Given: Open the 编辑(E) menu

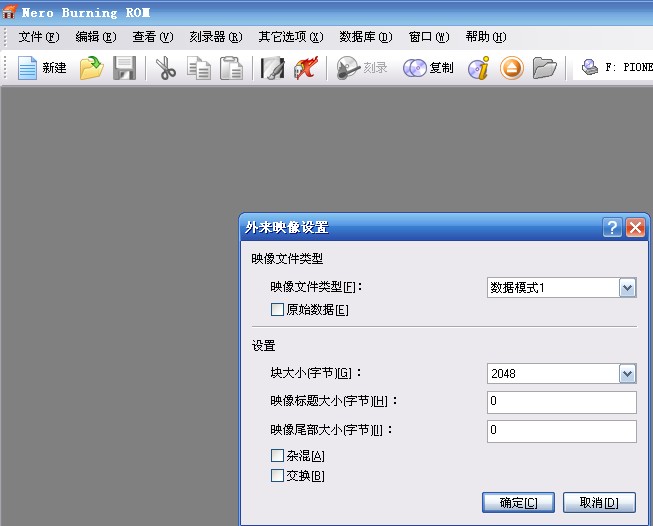Looking at the screenshot, I should [x=96, y=37].
